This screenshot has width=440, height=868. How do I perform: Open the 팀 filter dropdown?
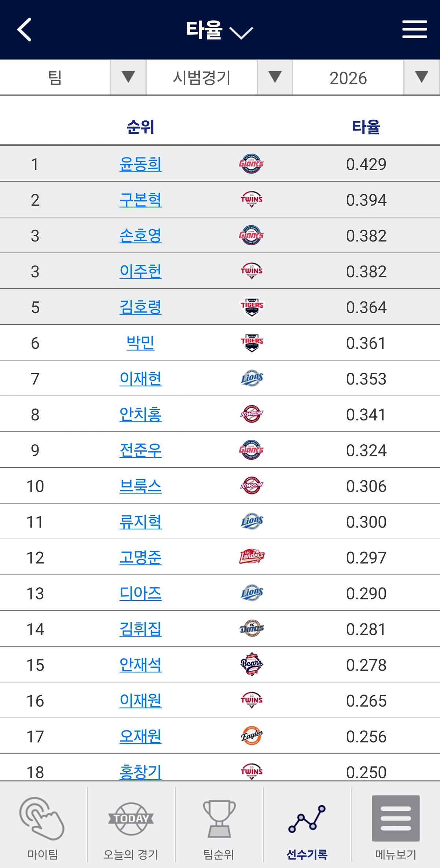pos(73,78)
